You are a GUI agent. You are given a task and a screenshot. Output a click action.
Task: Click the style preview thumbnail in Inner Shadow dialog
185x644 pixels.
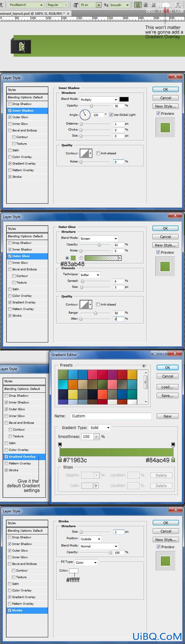pos(165,128)
